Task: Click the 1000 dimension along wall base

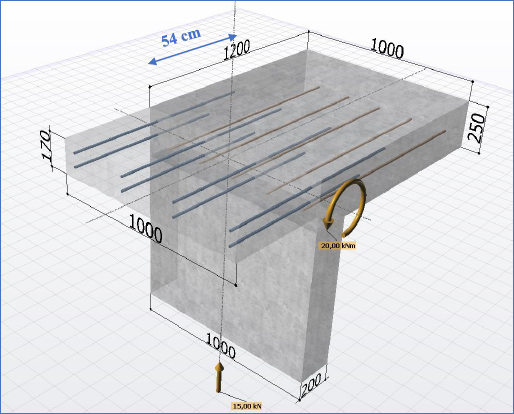Action: [x=221, y=346]
